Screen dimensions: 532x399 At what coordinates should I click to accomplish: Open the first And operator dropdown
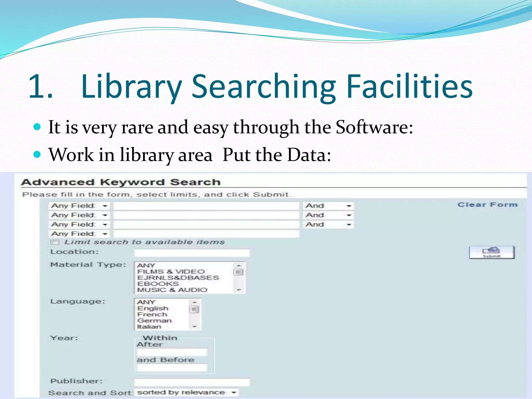329,206
